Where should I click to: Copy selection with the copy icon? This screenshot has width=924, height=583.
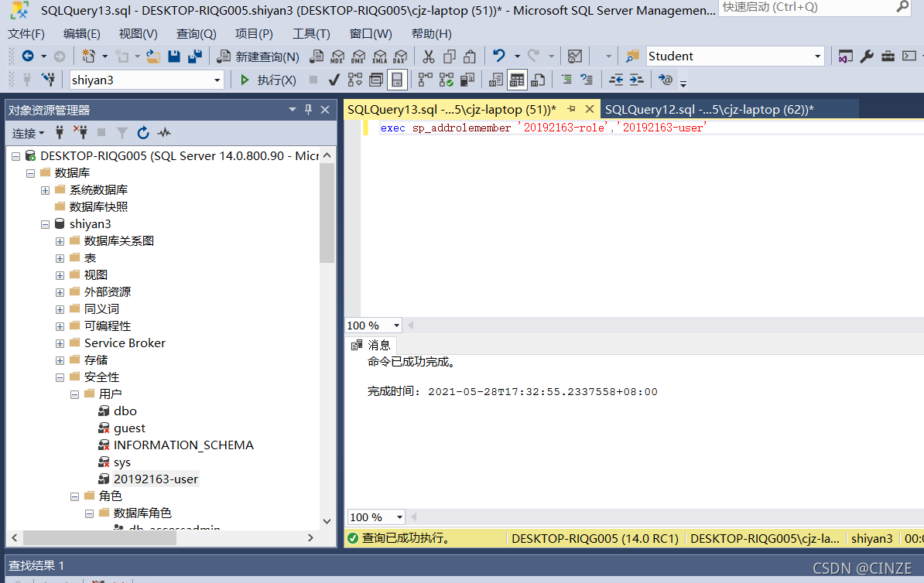point(449,56)
